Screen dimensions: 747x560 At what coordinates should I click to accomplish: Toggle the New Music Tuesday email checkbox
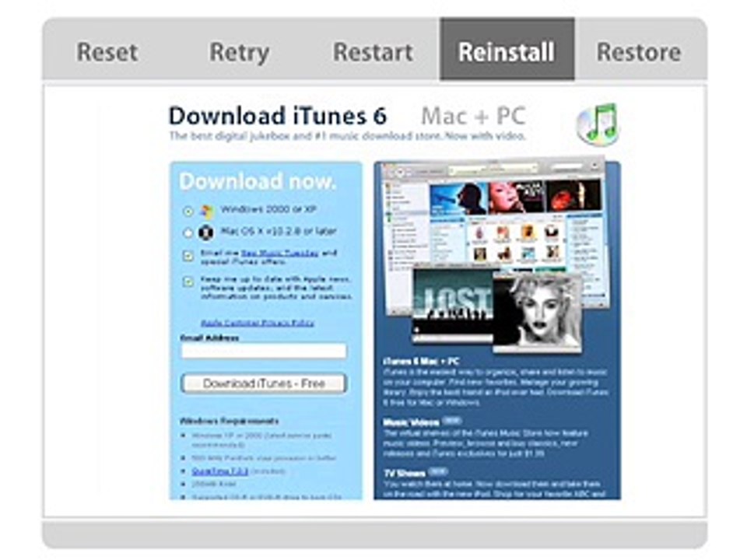pyautogui.click(x=188, y=256)
